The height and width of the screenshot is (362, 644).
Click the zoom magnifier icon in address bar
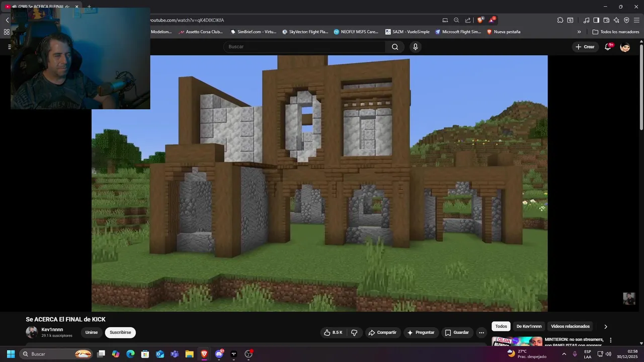pyautogui.click(x=456, y=20)
